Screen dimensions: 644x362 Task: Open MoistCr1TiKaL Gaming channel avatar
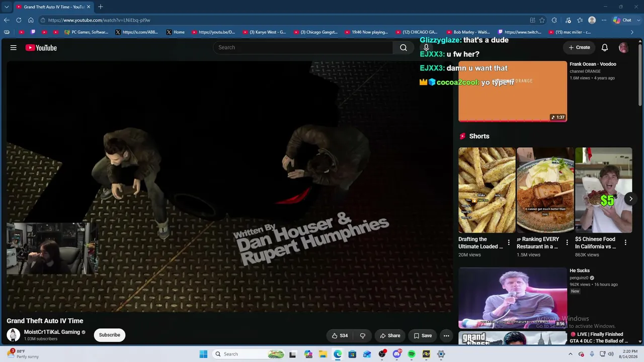tap(13, 335)
